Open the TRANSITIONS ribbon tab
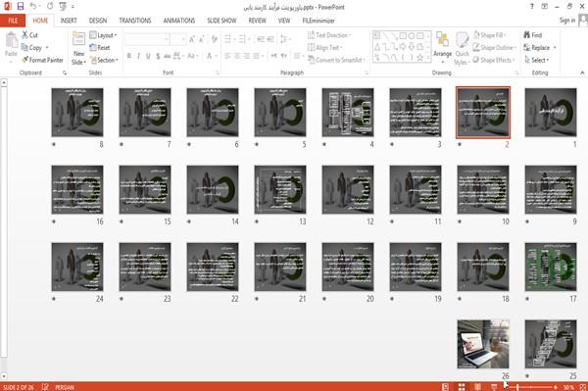The height and width of the screenshot is (391, 588). click(x=135, y=21)
